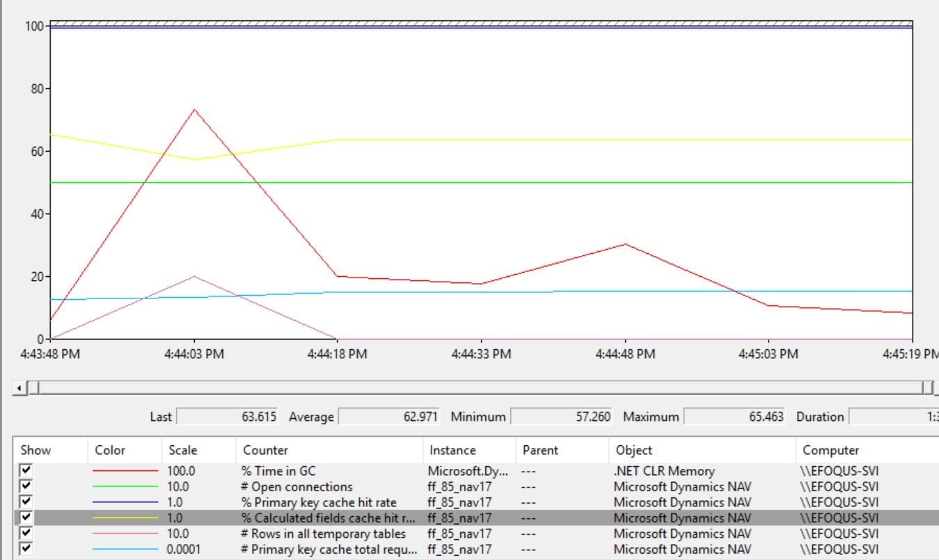
Task: Sort by the Instance column header
Action: pos(470,450)
